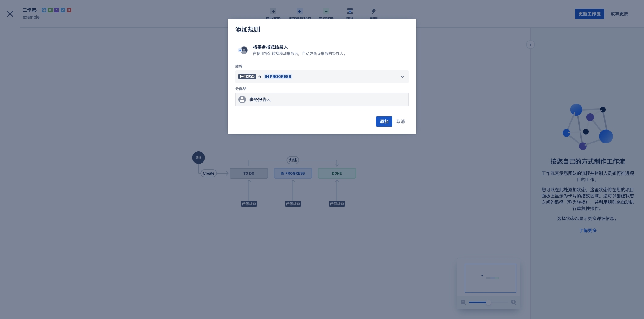
Task: Close the workflow editor with the X icon
Action: click(10, 14)
